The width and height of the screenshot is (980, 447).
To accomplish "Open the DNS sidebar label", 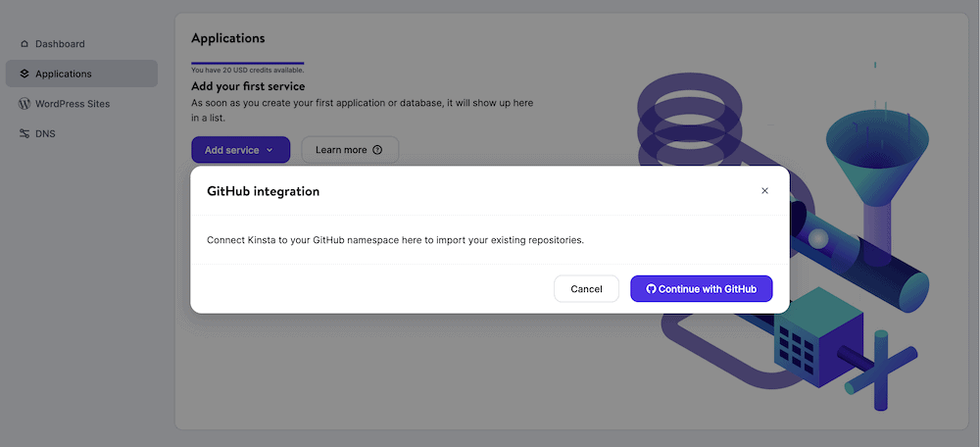I will (x=45, y=133).
